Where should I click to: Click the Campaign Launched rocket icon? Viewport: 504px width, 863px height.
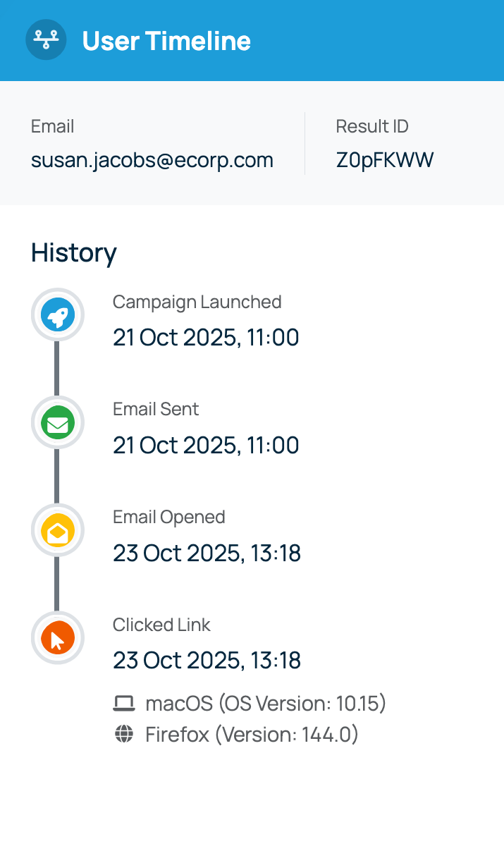[x=58, y=315]
